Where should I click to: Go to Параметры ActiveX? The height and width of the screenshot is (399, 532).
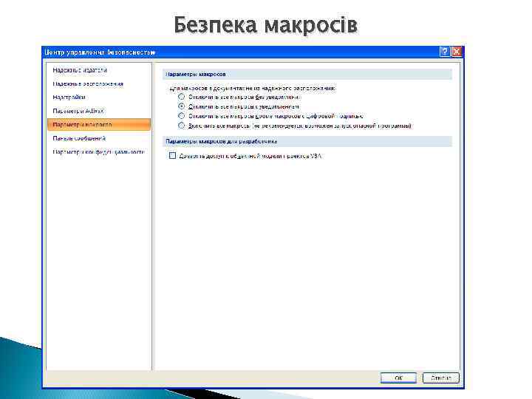(x=78, y=111)
